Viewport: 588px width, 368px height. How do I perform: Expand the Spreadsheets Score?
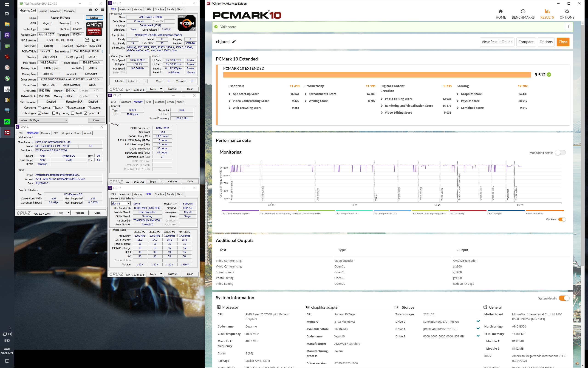(x=306, y=94)
